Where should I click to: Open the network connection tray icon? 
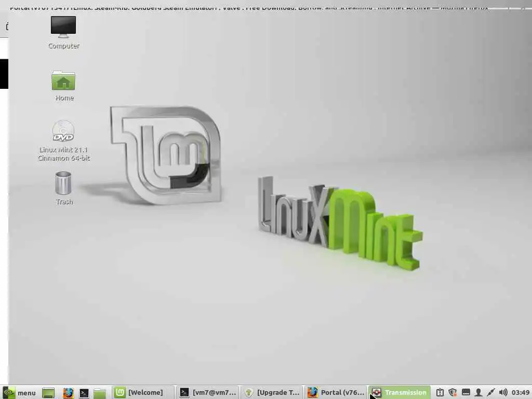coord(490,393)
